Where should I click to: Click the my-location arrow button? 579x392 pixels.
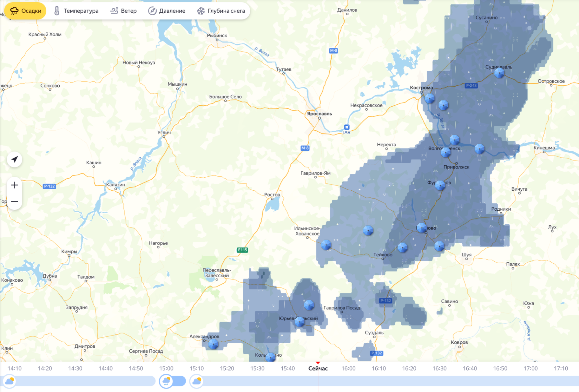click(x=14, y=159)
